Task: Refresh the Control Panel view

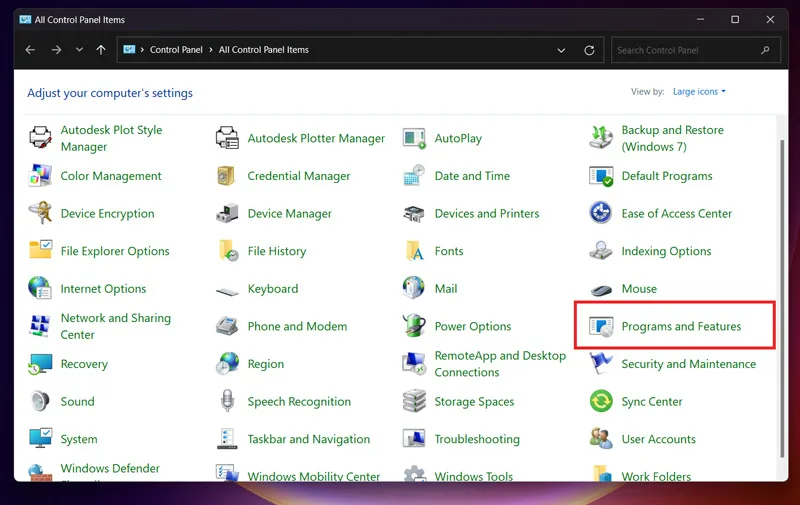Action: tap(589, 50)
